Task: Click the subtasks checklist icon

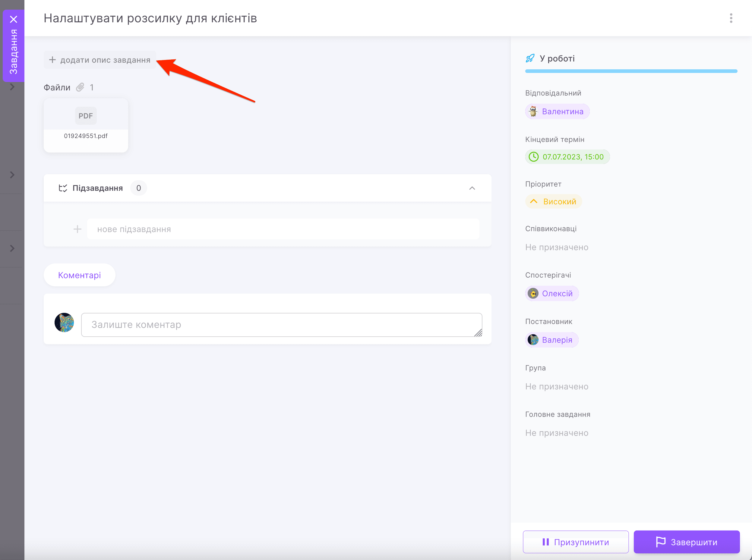Action: click(x=63, y=188)
